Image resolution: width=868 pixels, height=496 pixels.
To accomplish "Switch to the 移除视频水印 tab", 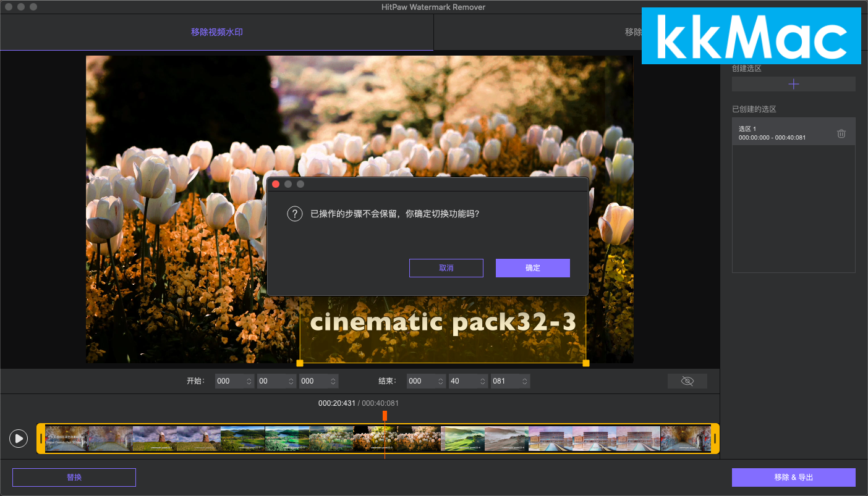I will point(216,32).
